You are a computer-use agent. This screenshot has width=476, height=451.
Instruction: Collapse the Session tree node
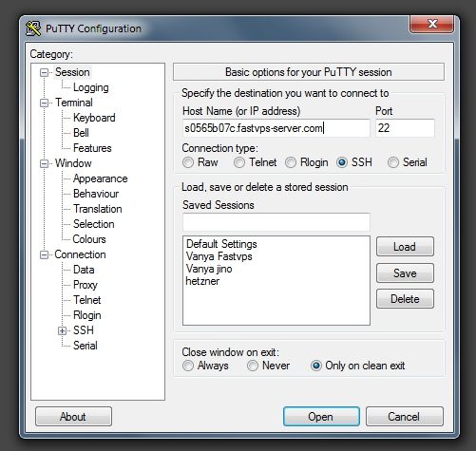coord(44,72)
